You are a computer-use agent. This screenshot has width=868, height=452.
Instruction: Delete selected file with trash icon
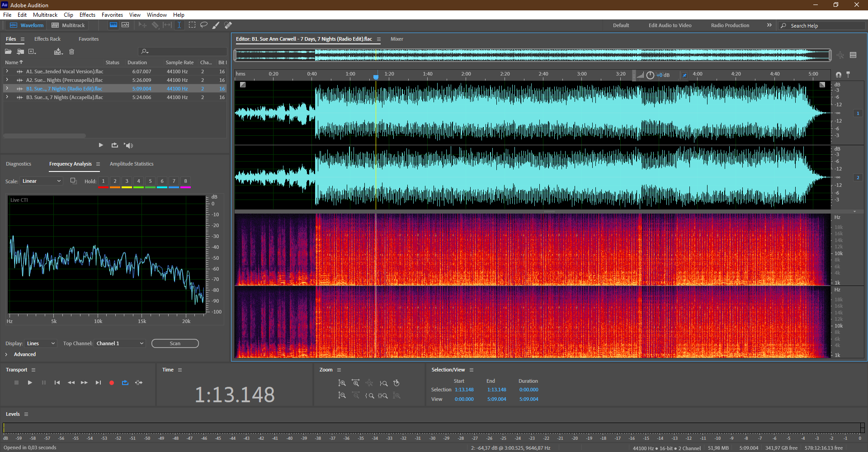pos(71,52)
